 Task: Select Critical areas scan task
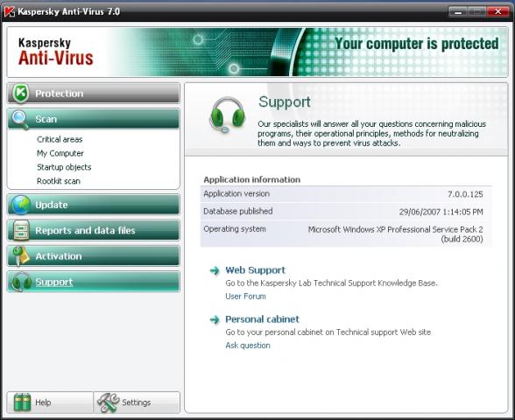point(60,139)
